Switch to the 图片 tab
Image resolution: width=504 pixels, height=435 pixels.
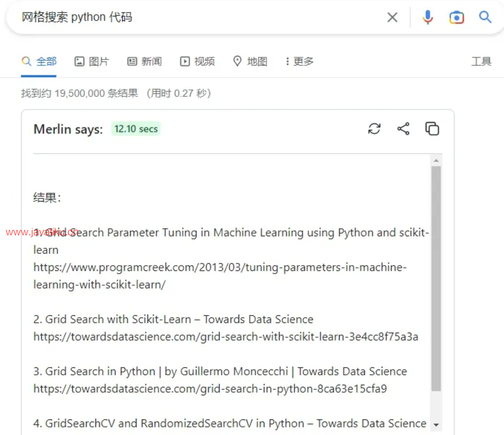(x=92, y=61)
